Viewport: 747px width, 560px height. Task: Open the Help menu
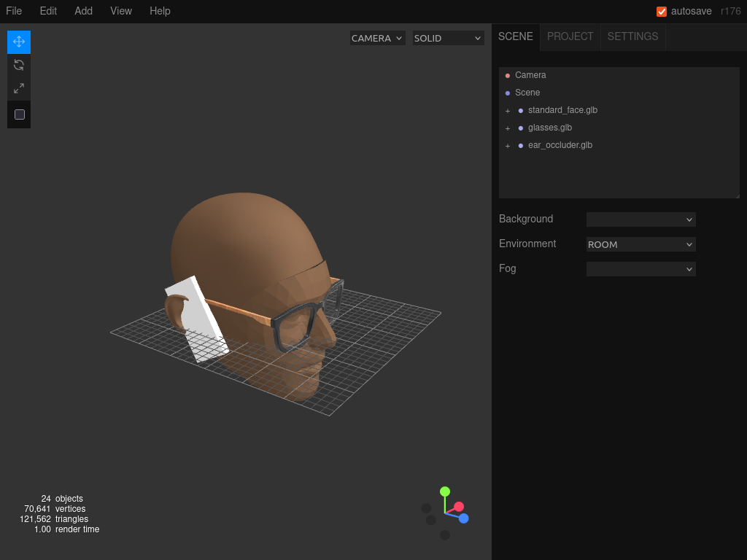point(160,11)
